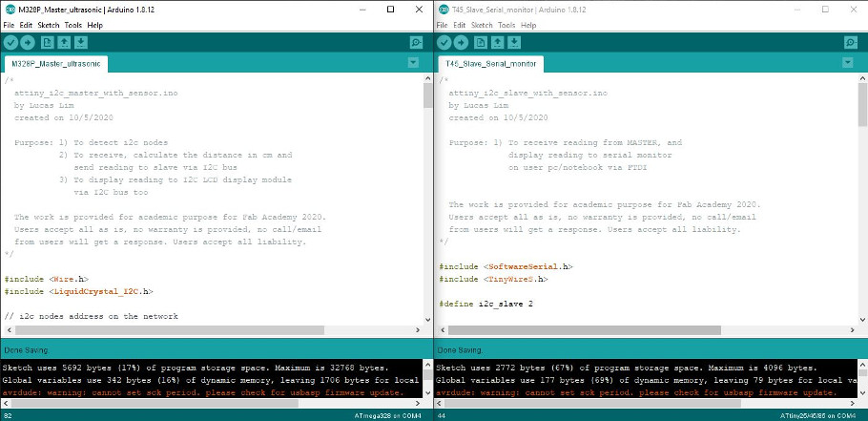Image resolution: width=868 pixels, height=421 pixels.
Task: Open Serial Monitor in T45_Slave_Serial_monitor window
Action: click(x=851, y=43)
